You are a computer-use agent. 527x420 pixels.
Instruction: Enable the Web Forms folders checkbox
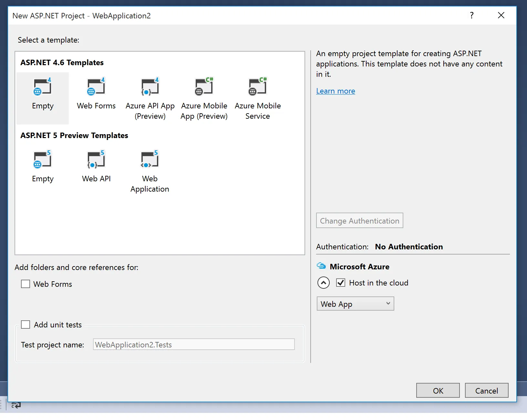click(26, 284)
